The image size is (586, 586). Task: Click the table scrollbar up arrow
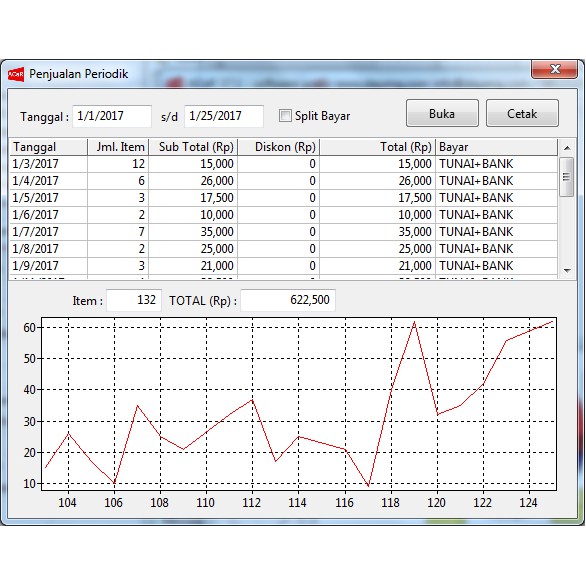567,148
